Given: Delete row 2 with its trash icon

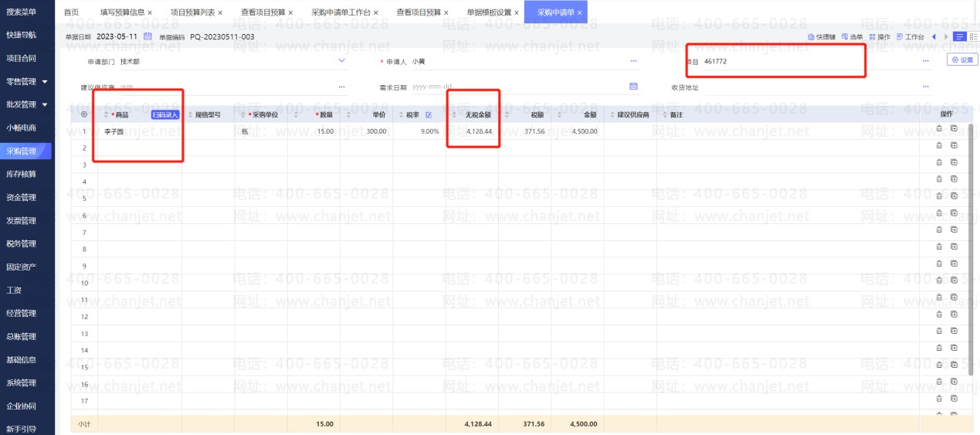Looking at the screenshot, I should 940,145.
